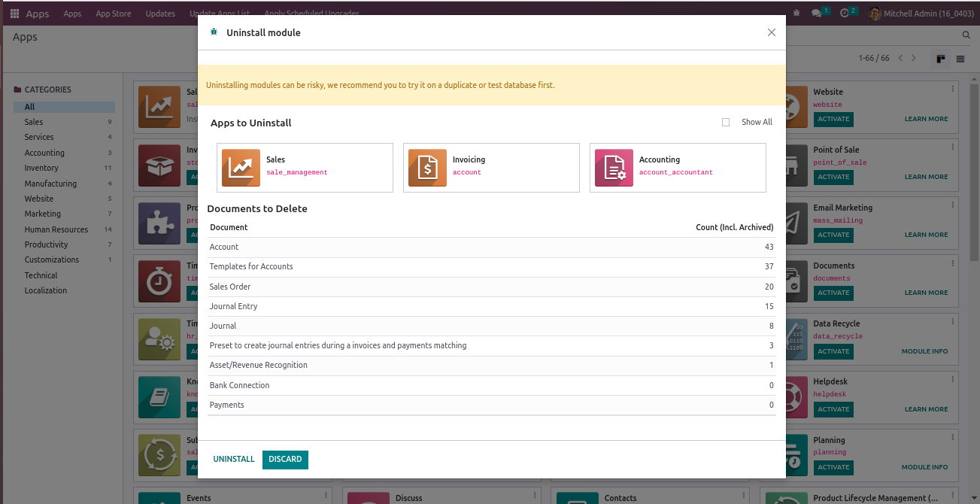Click the DISCARD button
The image size is (980, 504).
(285, 459)
